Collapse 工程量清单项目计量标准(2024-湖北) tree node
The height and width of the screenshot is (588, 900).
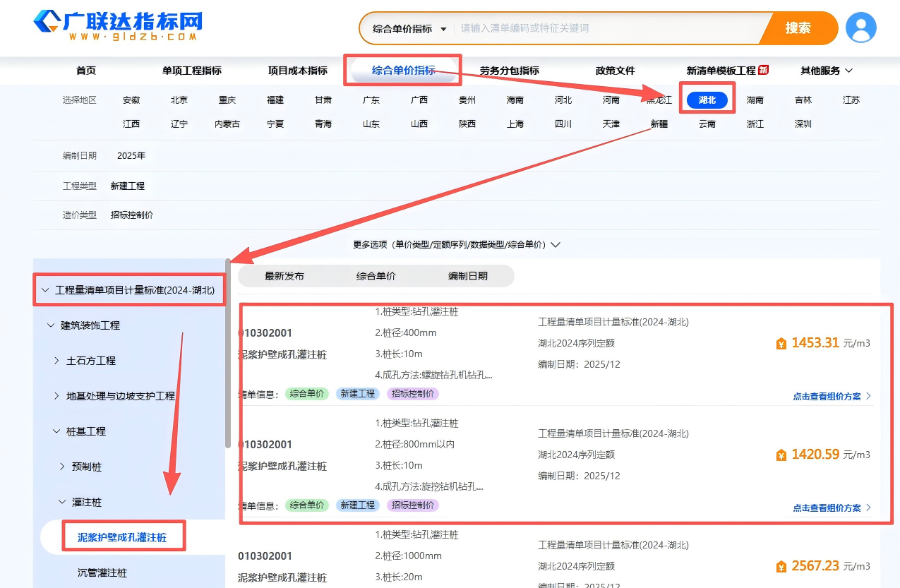[x=46, y=290]
